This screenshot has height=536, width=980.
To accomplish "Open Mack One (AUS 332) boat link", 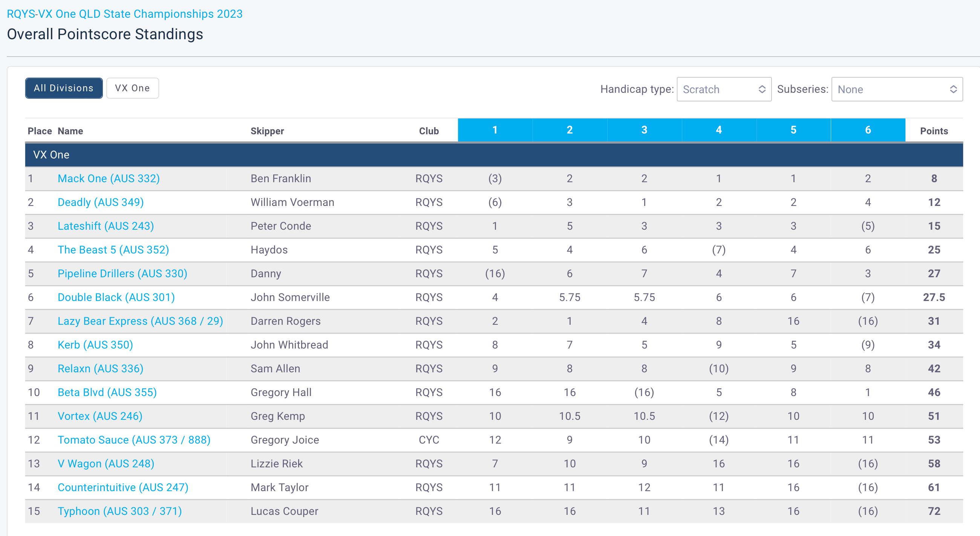I will pyautogui.click(x=109, y=178).
